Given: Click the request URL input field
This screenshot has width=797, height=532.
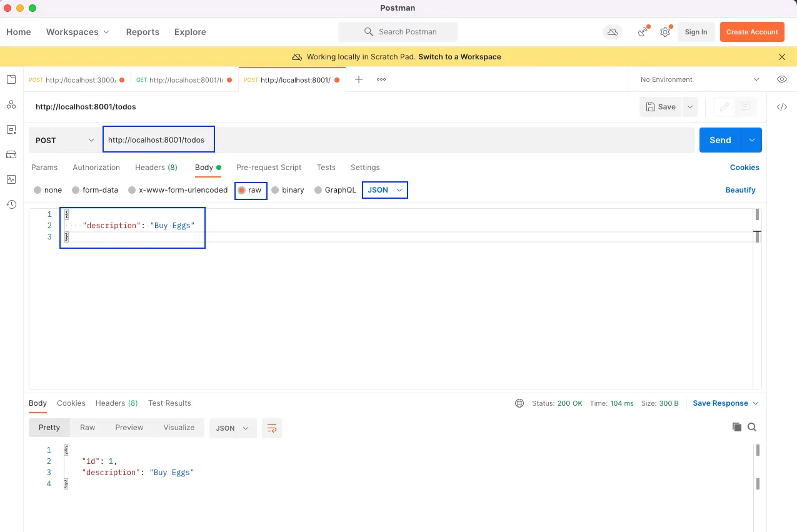Looking at the screenshot, I should click(398, 140).
